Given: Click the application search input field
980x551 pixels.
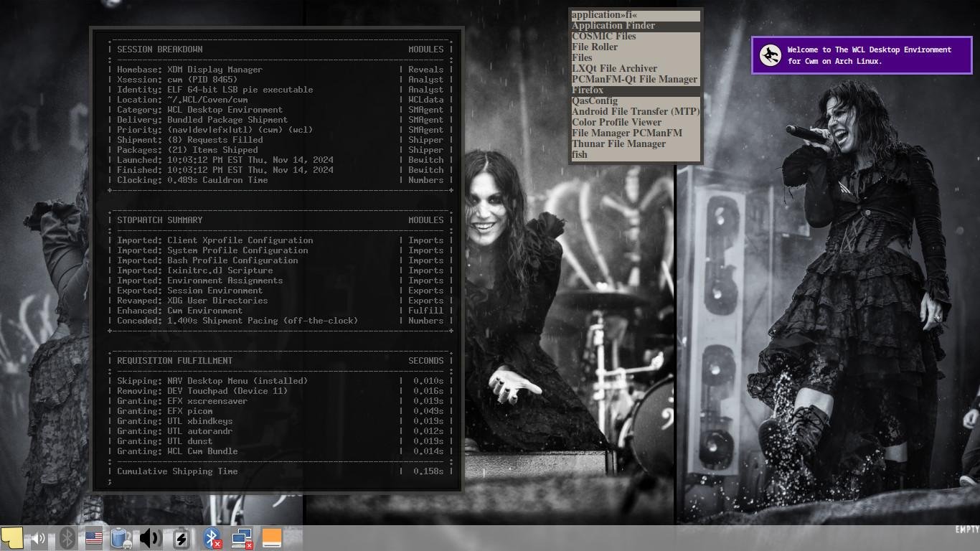Looking at the screenshot, I should point(636,15).
